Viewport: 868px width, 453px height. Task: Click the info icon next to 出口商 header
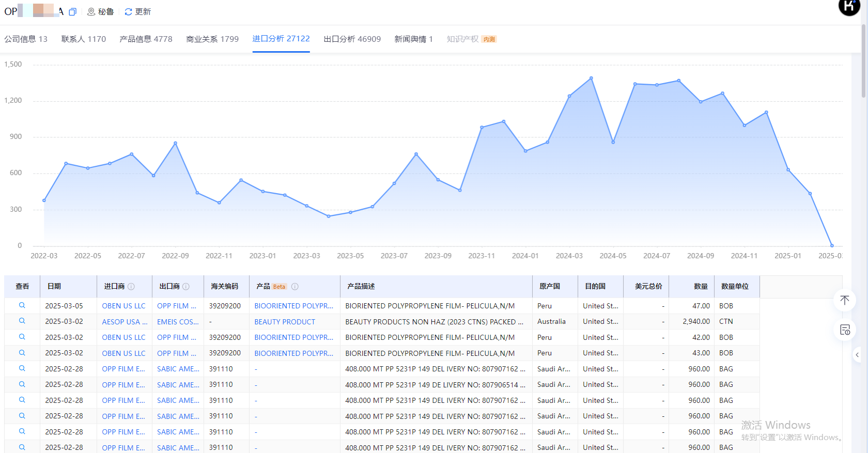(x=186, y=287)
